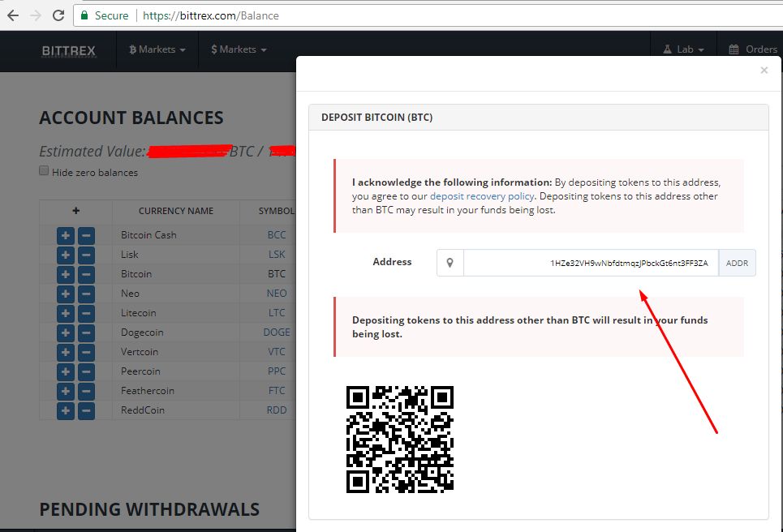Click the Lisk currency name

point(129,255)
